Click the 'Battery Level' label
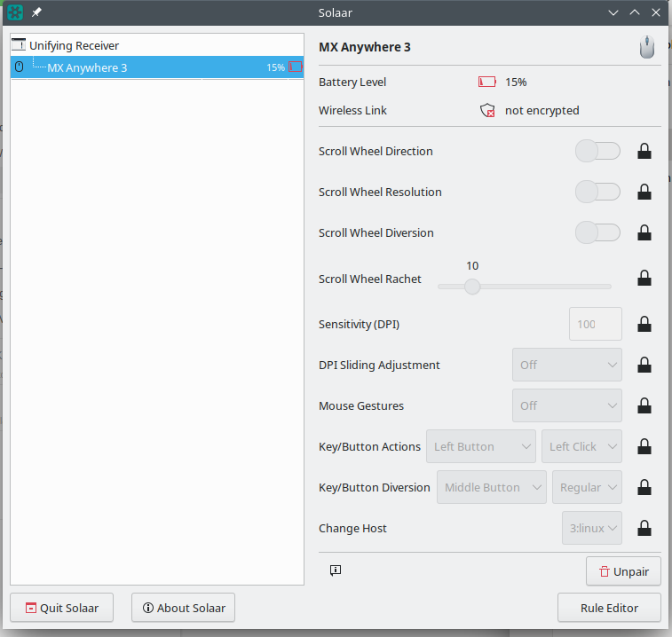Screen dimensions: 672x637 pos(352,82)
